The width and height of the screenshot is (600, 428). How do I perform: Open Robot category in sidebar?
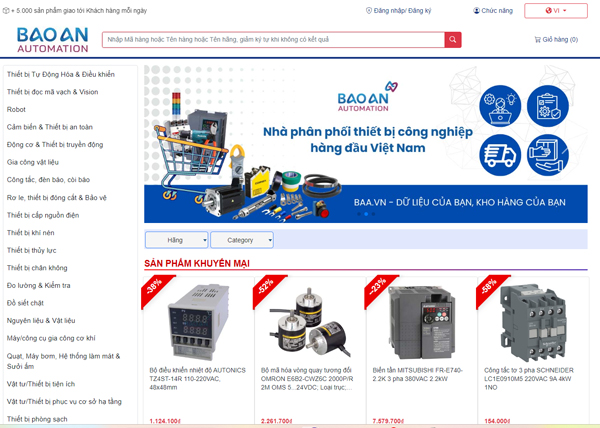[x=16, y=109]
